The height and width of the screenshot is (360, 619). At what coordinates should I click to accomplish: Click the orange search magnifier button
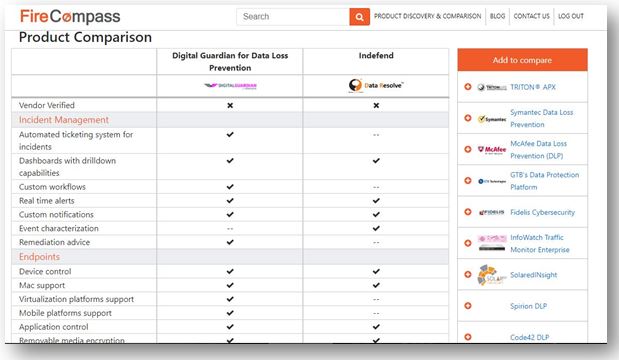click(x=359, y=17)
